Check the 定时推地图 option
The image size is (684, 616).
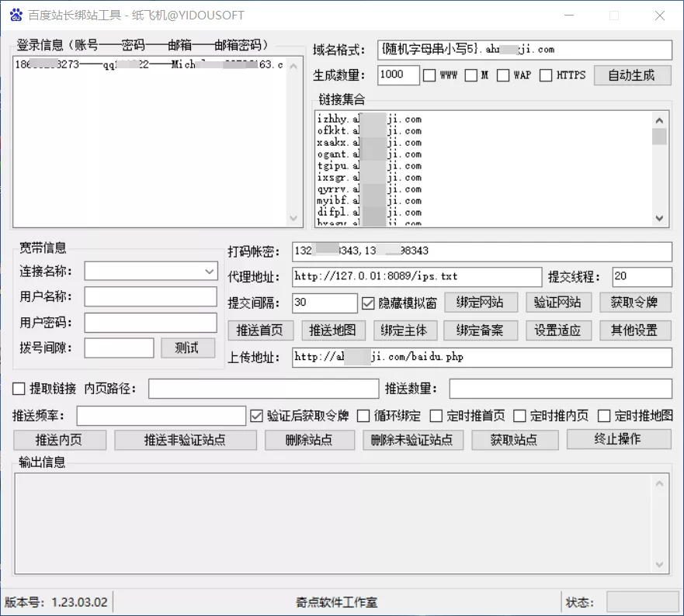pos(604,416)
